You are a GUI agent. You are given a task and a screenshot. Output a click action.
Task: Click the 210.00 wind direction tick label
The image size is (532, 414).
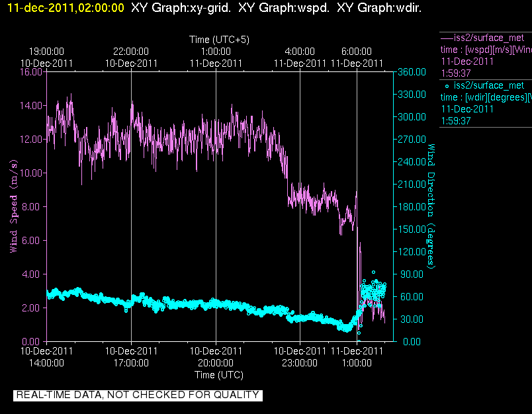(x=412, y=184)
